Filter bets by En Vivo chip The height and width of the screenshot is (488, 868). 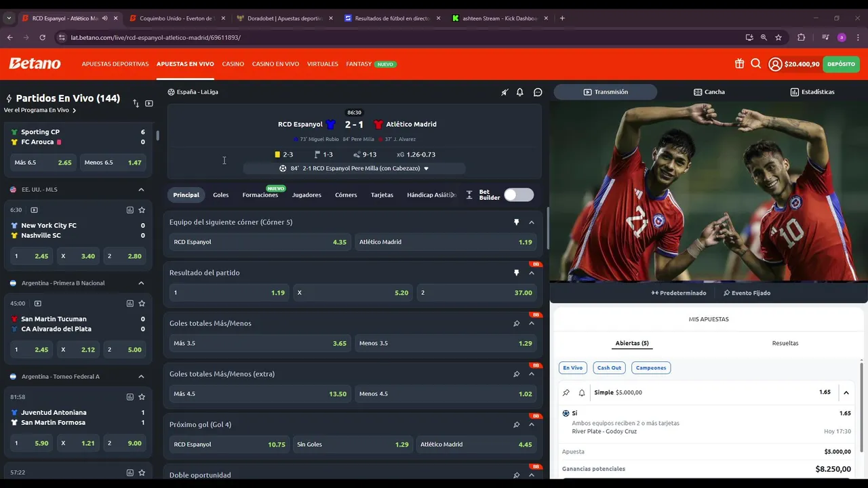tap(572, 368)
